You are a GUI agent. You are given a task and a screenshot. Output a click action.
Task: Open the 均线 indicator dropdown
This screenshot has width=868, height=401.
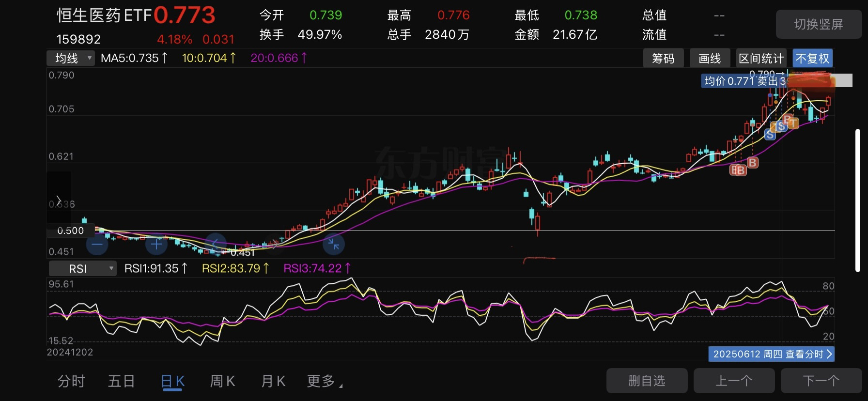pyautogui.click(x=71, y=58)
